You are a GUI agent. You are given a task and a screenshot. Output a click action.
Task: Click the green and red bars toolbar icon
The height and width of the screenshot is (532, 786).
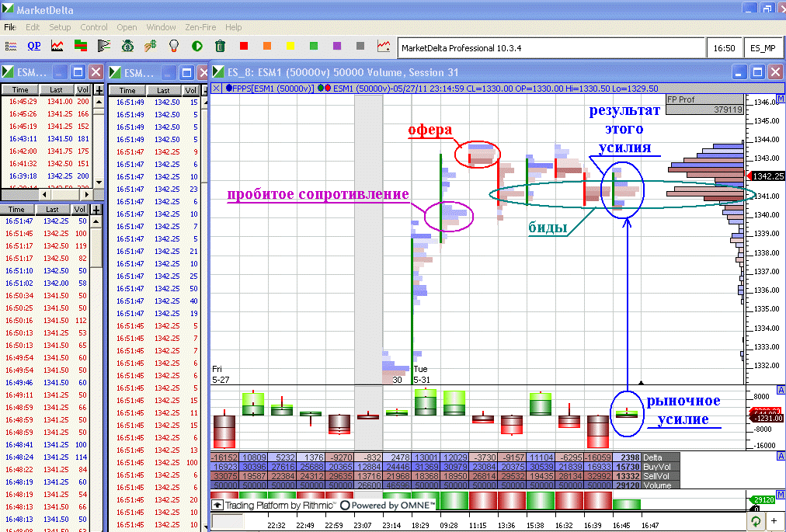[80, 46]
